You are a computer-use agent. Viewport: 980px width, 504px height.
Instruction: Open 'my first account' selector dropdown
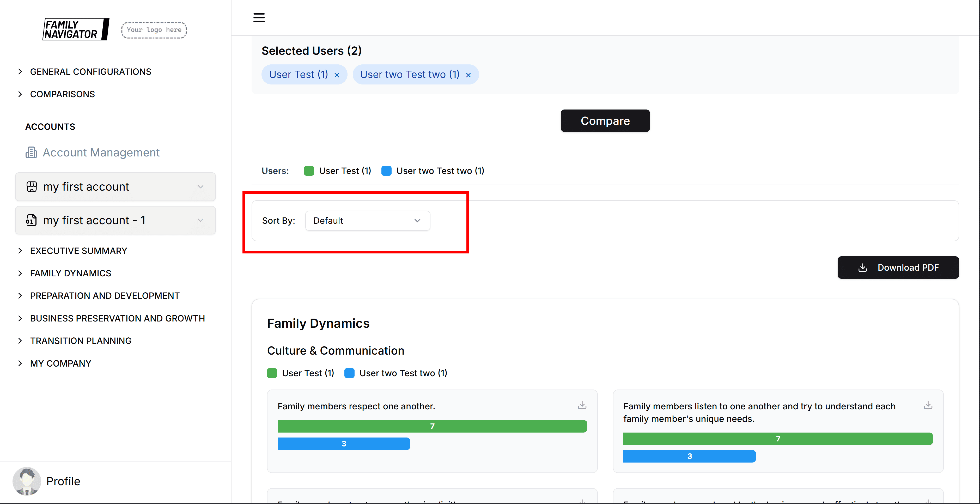click(x=115, y=187)
